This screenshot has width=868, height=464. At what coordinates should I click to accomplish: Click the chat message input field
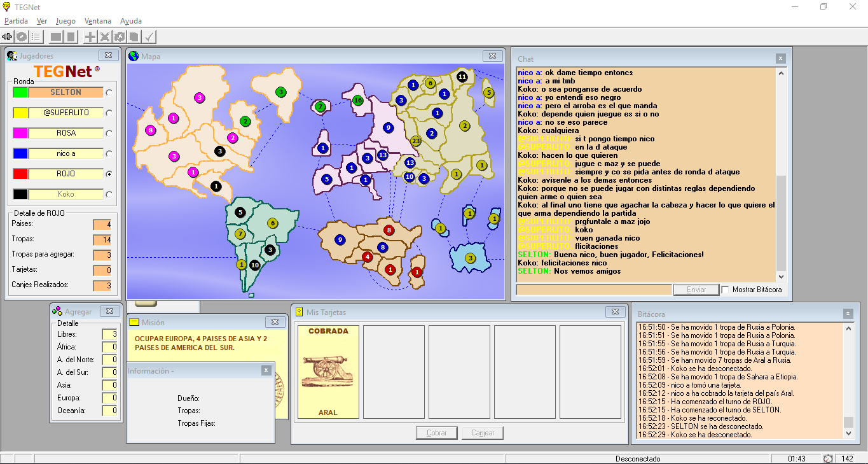point(594,290)
